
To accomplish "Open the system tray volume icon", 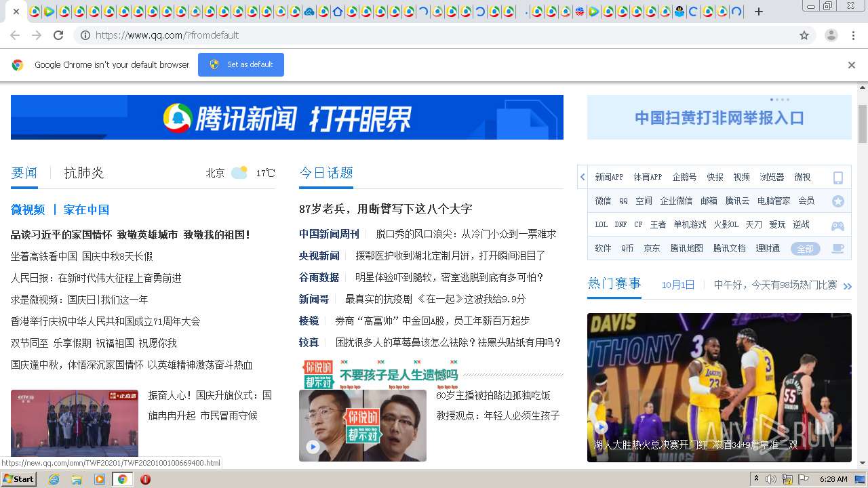I will click(x=771, y=479).
